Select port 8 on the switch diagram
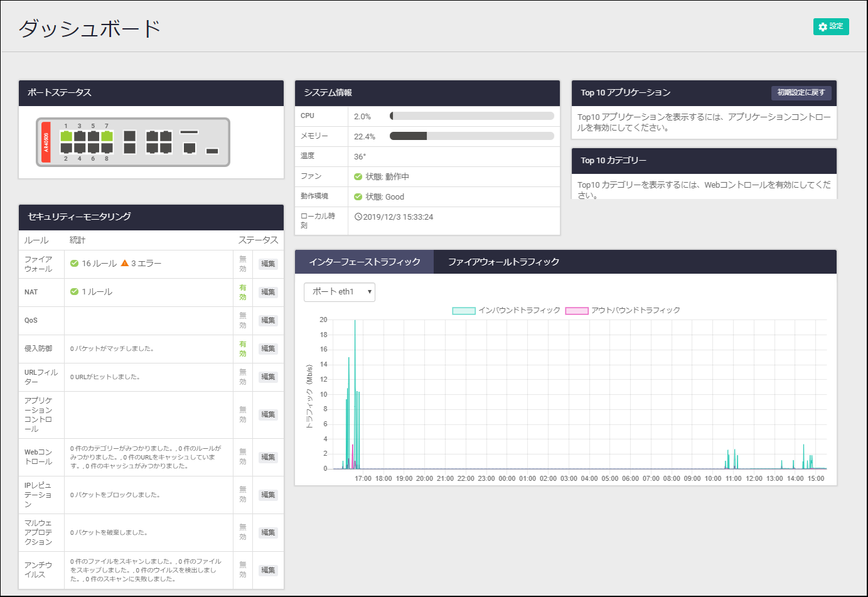This screenshot has width=868, height=597. pyautogui.click(x=107, y=148)
